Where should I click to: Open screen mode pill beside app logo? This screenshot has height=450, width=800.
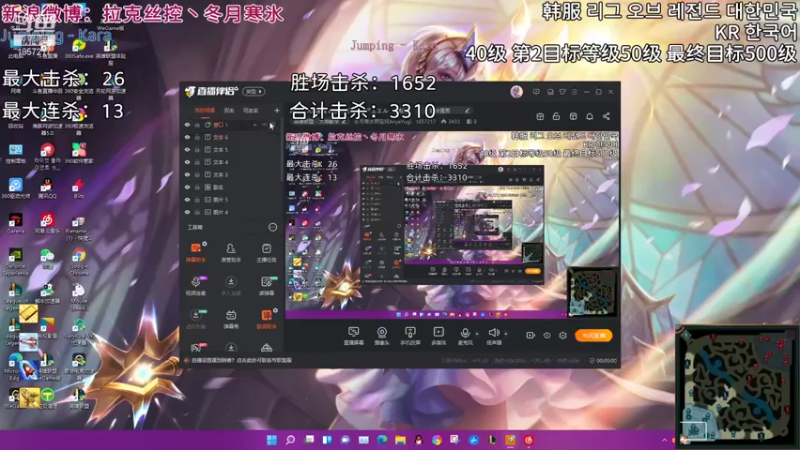point(254,92)
